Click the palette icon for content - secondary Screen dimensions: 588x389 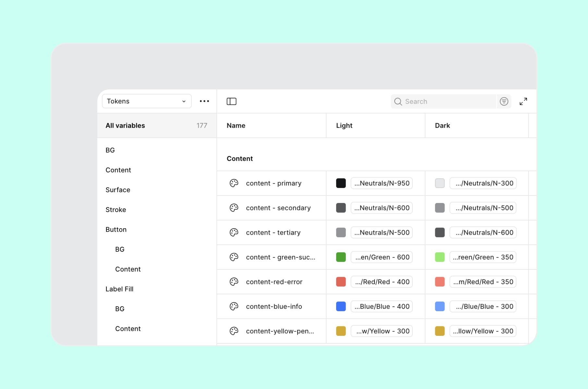point(234,208)
